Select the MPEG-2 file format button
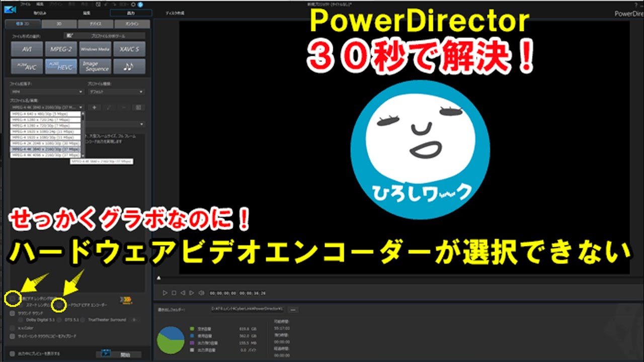 [x=61, y=49]
